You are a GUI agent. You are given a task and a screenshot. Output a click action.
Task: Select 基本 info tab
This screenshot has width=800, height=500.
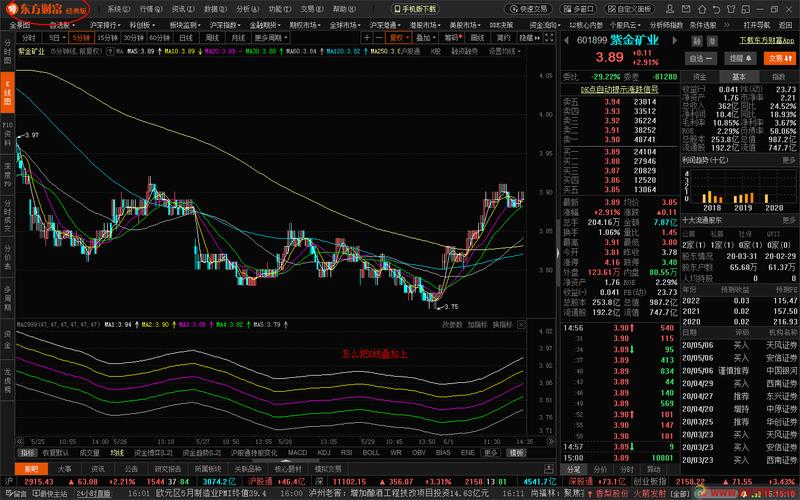point(738,77)
